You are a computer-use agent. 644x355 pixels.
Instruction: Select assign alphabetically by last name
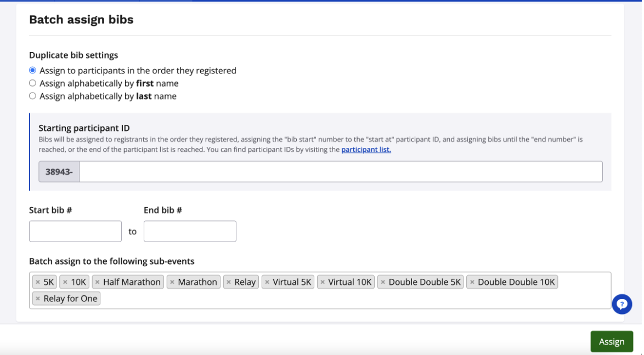pos(33,96)
